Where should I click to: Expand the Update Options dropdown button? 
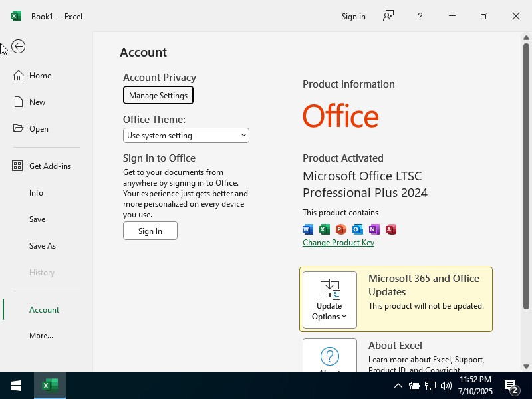click(329, 300)
